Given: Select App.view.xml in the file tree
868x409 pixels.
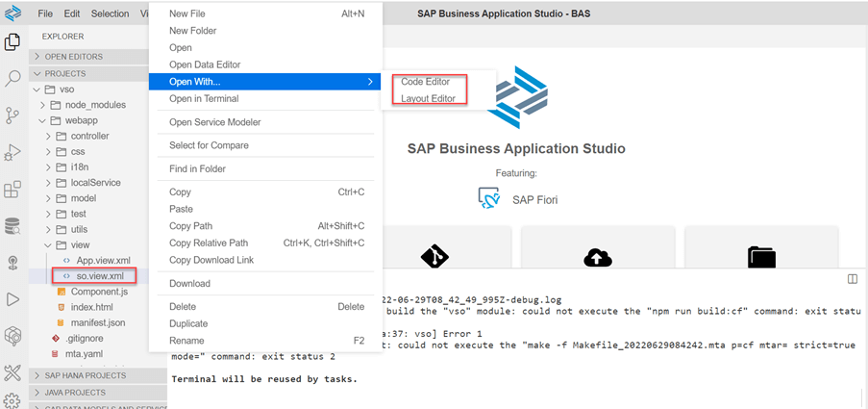Looking at the screenshot, I should (104, 260).
